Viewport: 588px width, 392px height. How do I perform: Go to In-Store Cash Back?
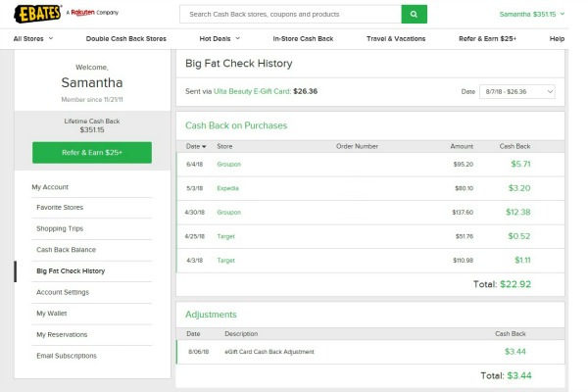[303, 38]
